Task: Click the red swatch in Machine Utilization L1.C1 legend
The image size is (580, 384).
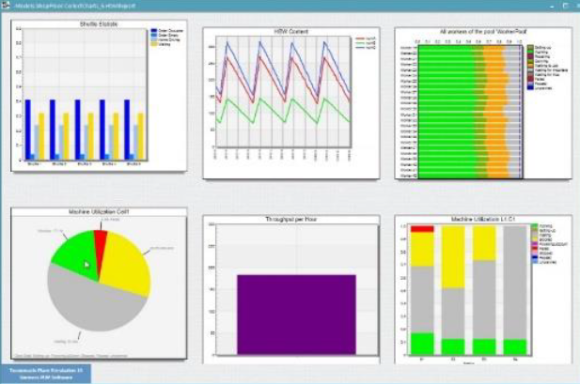Action: [535, 248]
